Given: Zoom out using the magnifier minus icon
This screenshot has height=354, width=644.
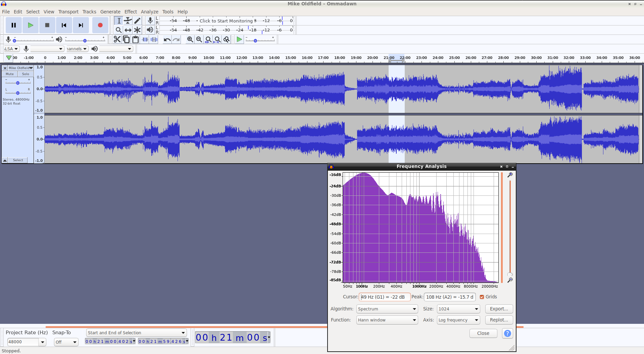Looking at the screenshot, I should tap(199, 40).
